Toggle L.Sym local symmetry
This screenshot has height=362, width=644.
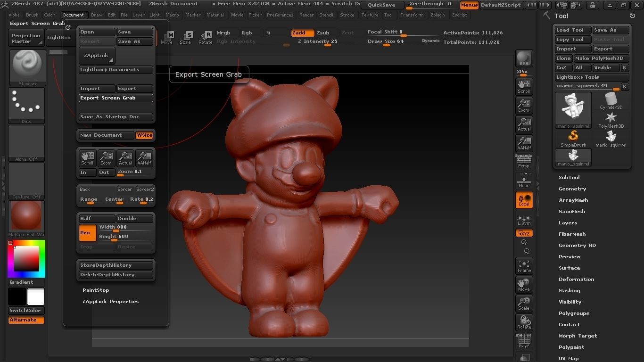(x=524, y=220)
